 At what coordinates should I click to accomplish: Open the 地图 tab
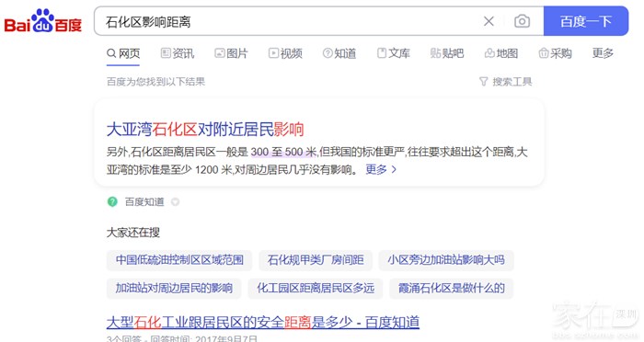[501, 53]
